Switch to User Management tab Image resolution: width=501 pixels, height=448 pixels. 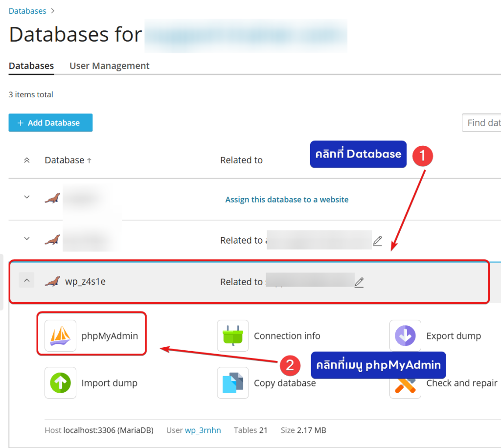coord(109,66)
